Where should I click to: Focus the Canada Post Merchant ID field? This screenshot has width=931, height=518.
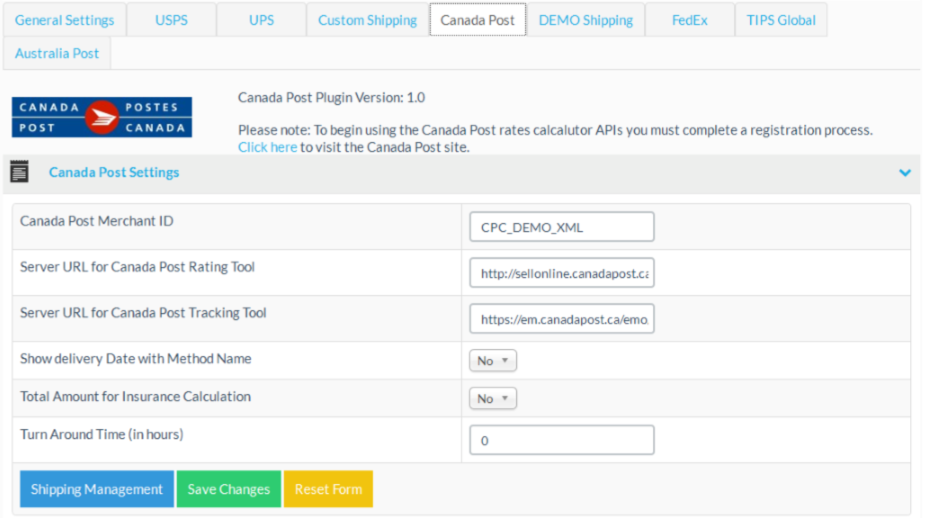coord(561,227)
